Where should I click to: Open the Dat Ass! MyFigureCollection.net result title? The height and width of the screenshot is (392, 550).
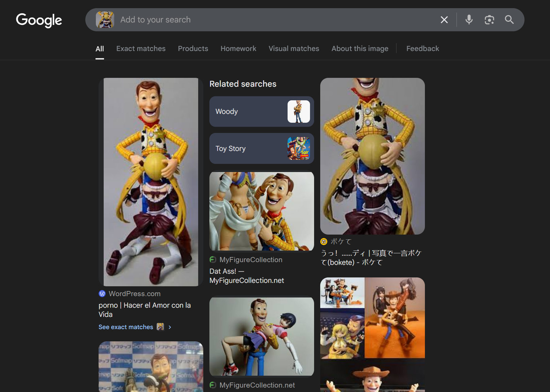pyautogui.click(x=246, y=276)
